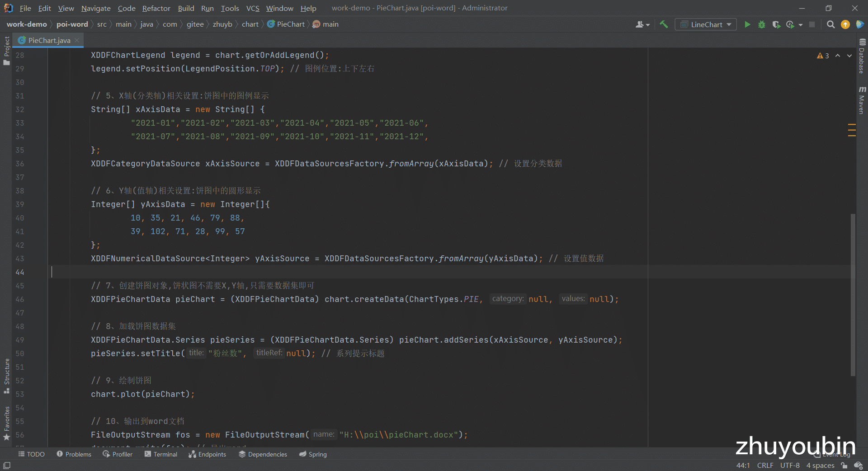Toggle the file read-only lock icon
868x471 pixels.
(x=844, y=465)
